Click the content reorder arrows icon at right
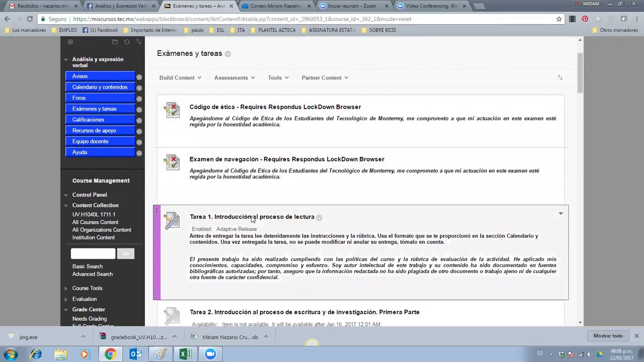 [x=560, y=77]
